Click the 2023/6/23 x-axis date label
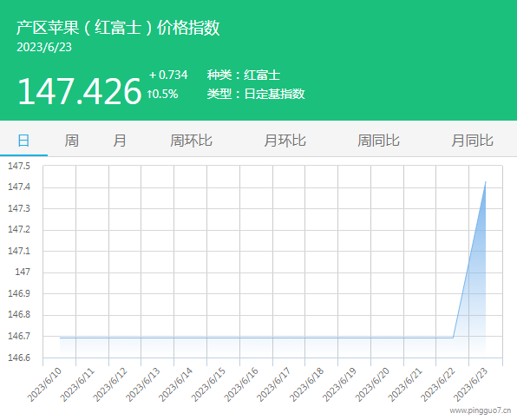Screen dimensions: 517x420 coord(470,384)
